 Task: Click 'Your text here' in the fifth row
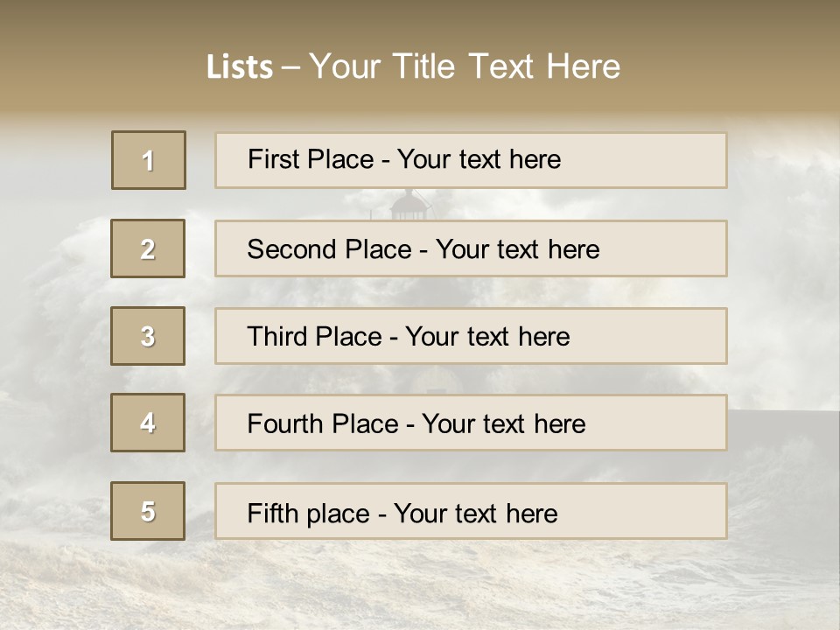(x=475, y=513)
